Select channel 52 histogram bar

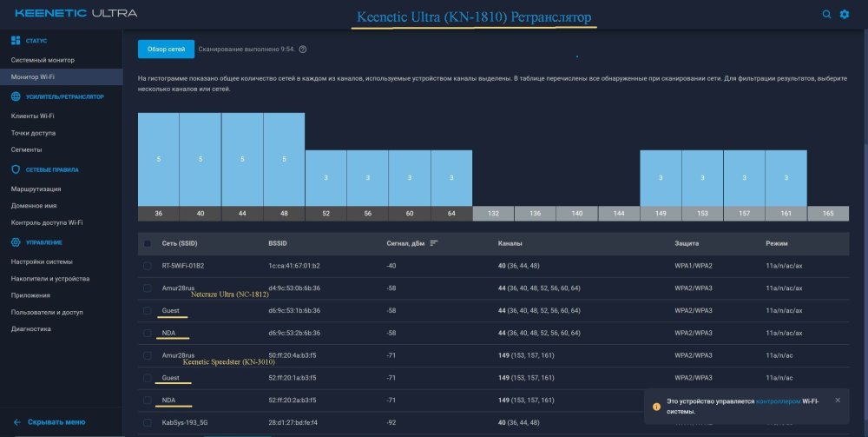pos(325,178)
